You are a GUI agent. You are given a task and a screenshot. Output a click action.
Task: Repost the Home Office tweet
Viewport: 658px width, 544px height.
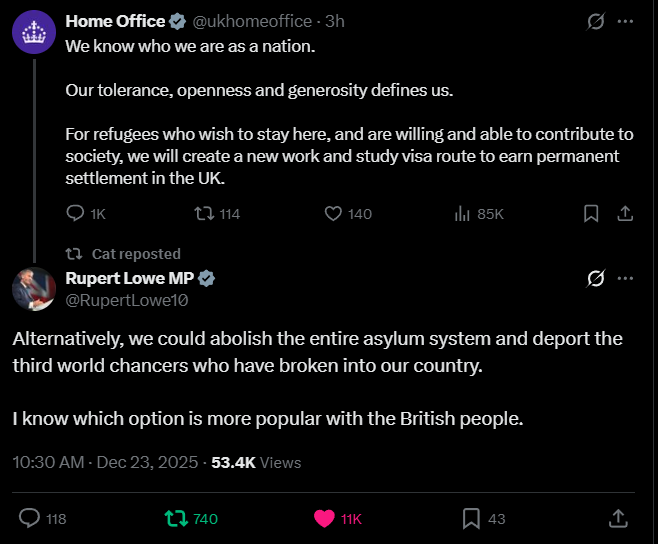(x=203, y=213)
